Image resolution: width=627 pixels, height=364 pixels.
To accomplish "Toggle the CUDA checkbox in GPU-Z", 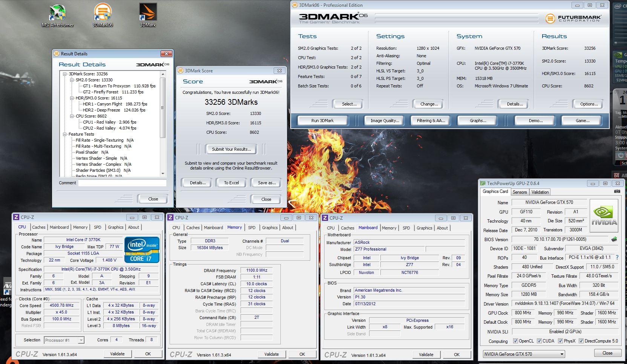I will (x=539, y=341).
